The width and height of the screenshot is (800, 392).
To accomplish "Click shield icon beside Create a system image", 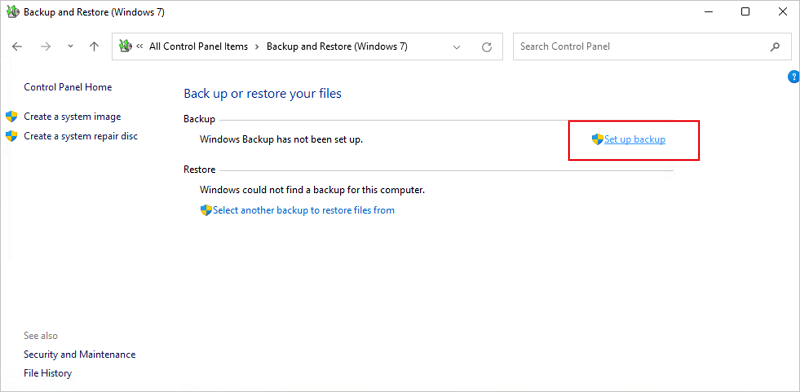I will [11, 117].
